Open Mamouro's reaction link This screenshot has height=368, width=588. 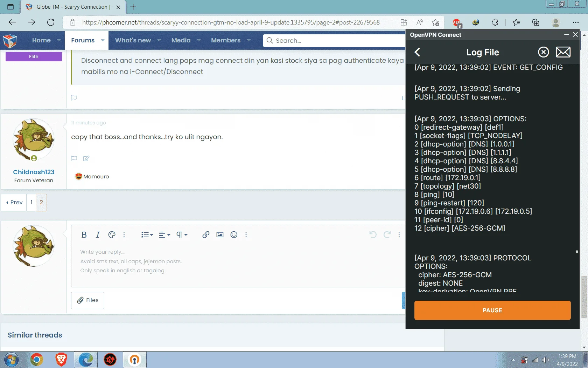coord(96,176)
